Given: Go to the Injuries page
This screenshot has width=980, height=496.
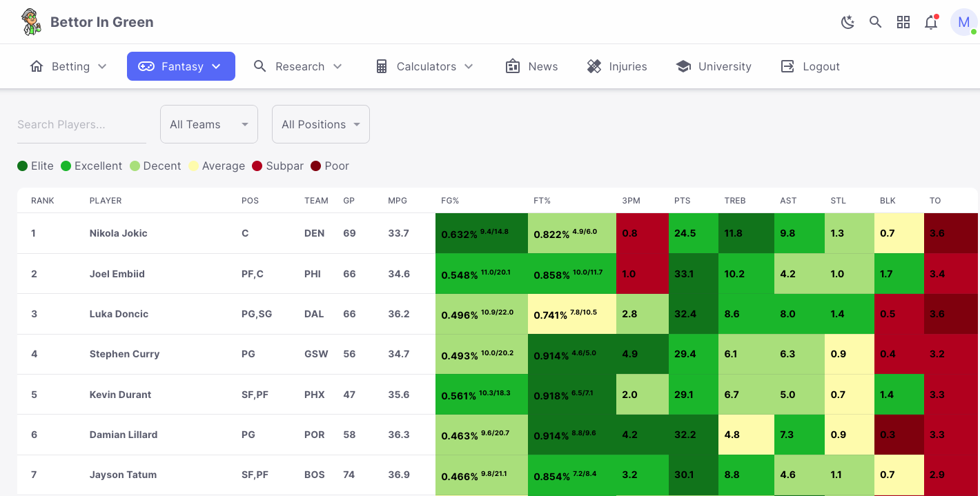Looking at the screenshot, I should click(x=617, y=66).
